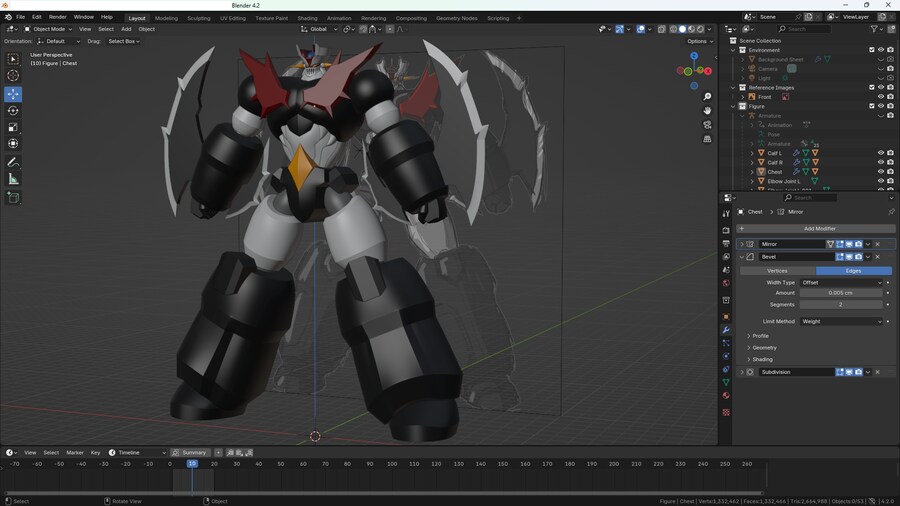Image resolution: width=900 pixels, height=506 pixels.
Task: Select the Transform tool in toolbar
Action: (x=13, y=143)
